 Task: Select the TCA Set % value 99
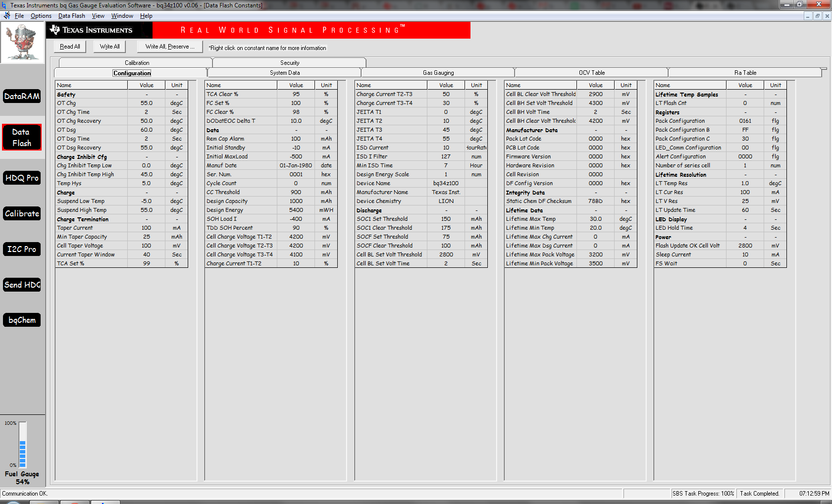(x=147, y=263)
